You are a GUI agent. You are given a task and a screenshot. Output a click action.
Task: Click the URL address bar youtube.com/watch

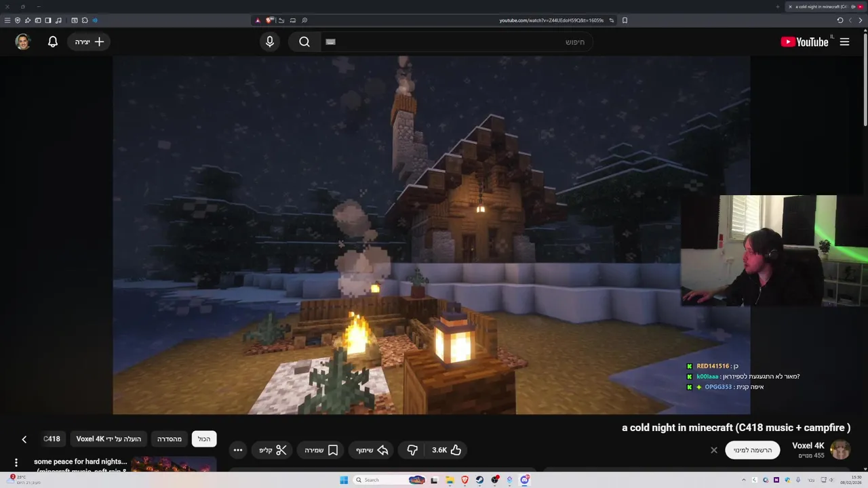pyautogui.click(x=551, y=20)
